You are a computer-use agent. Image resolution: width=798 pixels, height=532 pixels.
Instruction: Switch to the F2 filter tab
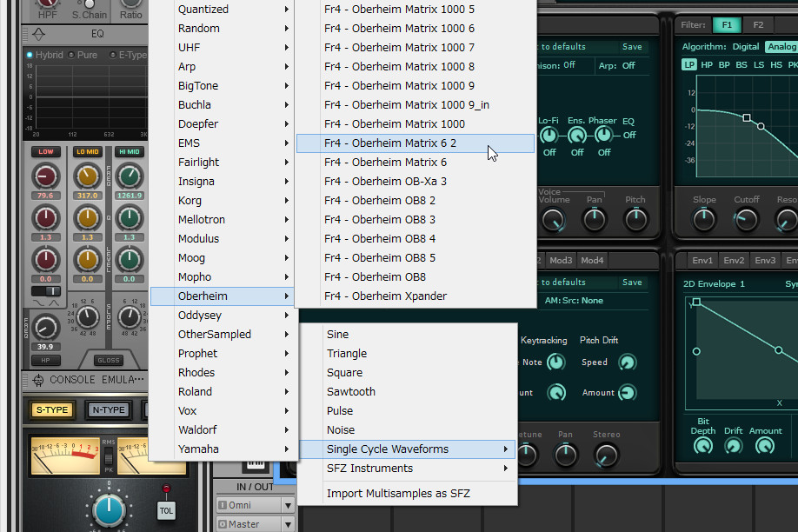758,25
